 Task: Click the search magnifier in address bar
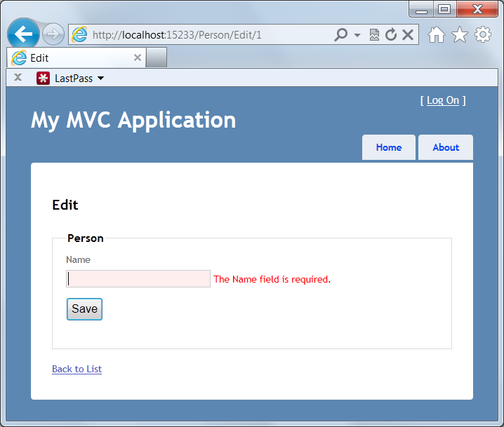341,35
